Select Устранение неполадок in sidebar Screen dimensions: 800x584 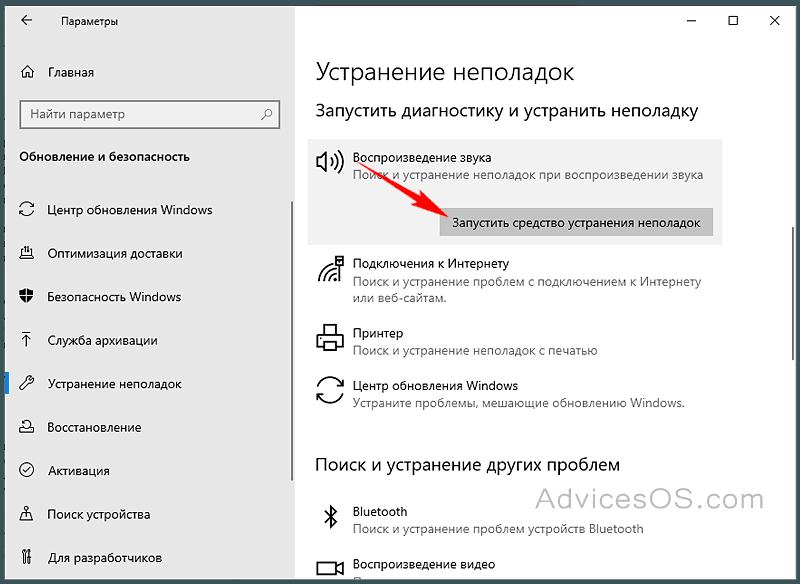tap(114, 384)
